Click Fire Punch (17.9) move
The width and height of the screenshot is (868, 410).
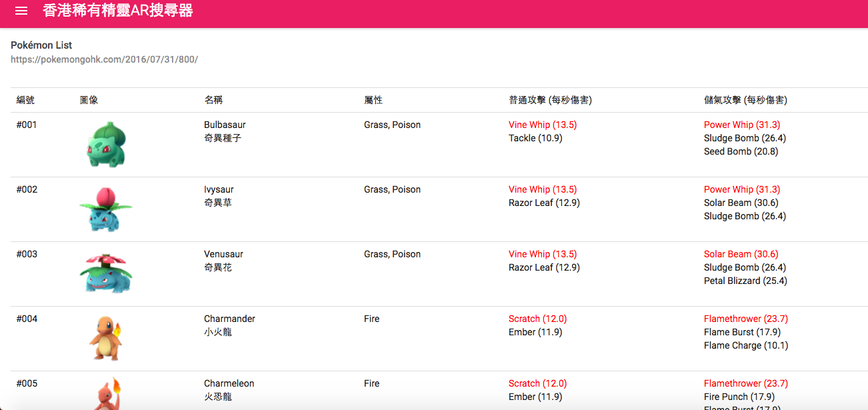click(x=739, y=397)
